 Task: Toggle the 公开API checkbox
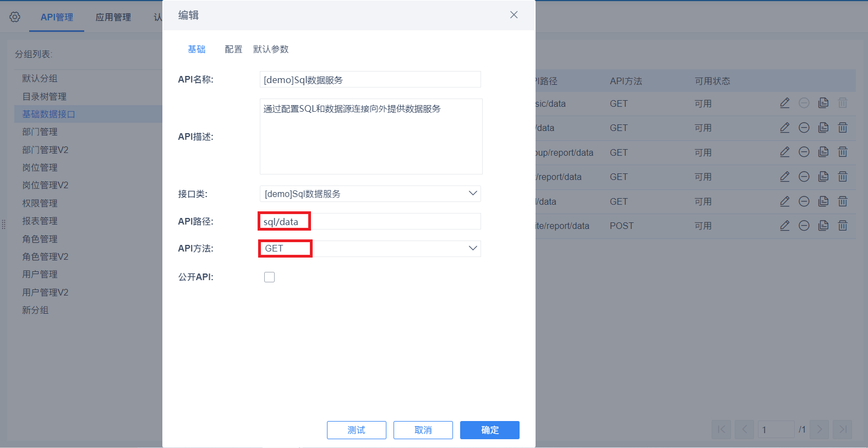click(x=269, y=277)
